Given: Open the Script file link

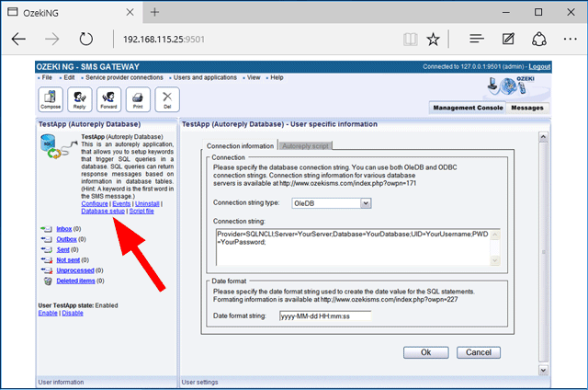Looking at the screenshot, I should [x=141, y=212].
